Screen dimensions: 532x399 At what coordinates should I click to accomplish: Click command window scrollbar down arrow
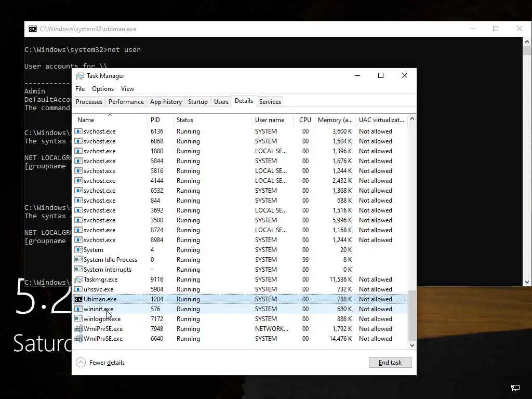click(x=527, y=282)
